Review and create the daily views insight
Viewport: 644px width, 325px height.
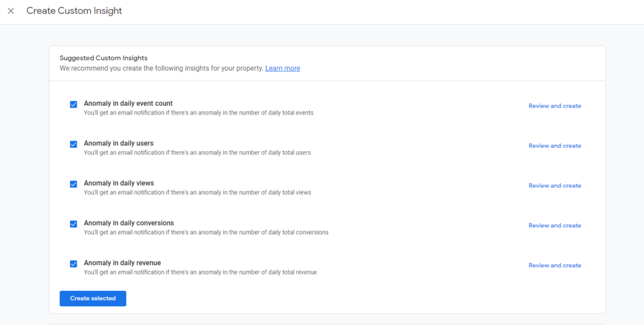click(555, 186)
